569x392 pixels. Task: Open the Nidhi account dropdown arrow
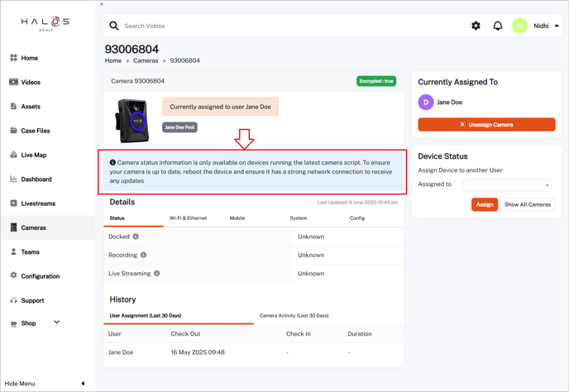coord(557,26)
